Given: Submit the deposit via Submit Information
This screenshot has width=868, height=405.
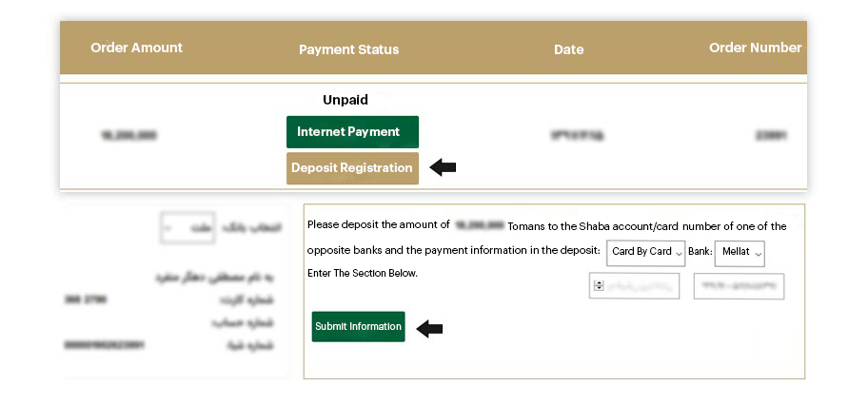Looking at the screenshot, I should (358, 326).
